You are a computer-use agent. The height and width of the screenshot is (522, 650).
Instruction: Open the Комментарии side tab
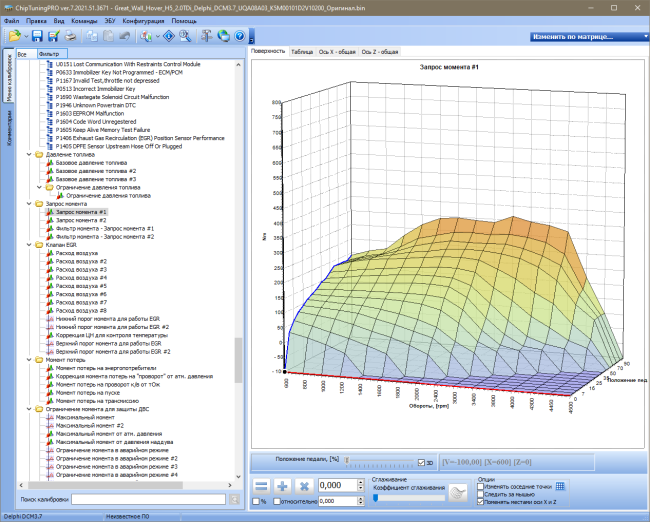[9, 127]
